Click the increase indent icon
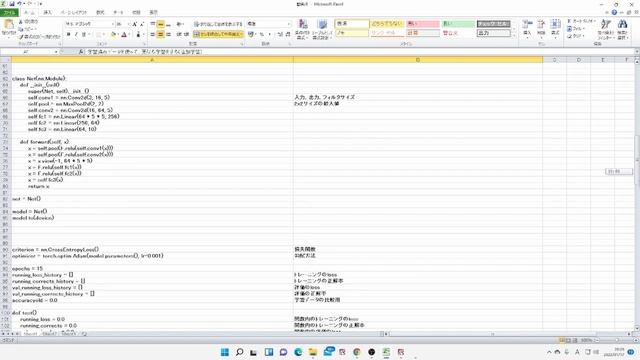Image resolution: width=640 pixels, height=360 pixels. coord(186,35)
